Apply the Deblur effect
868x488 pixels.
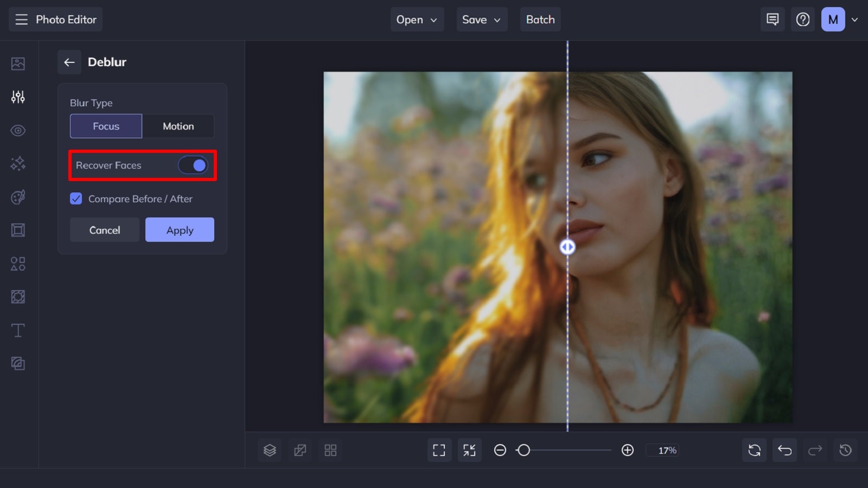(x=180, y=229)
